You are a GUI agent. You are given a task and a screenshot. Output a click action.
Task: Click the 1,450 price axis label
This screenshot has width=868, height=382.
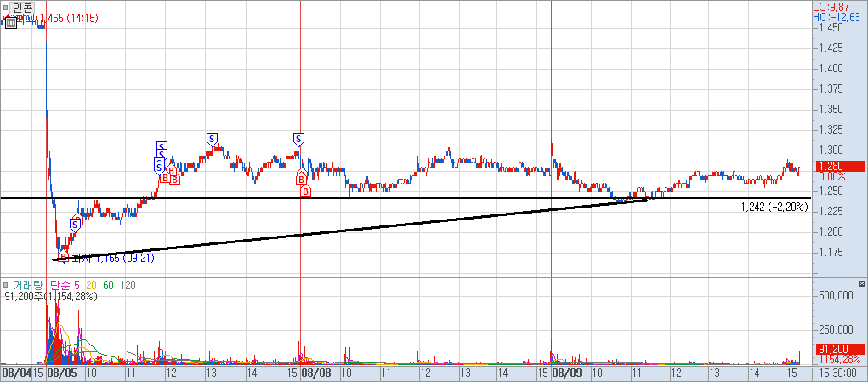(831, 28)
